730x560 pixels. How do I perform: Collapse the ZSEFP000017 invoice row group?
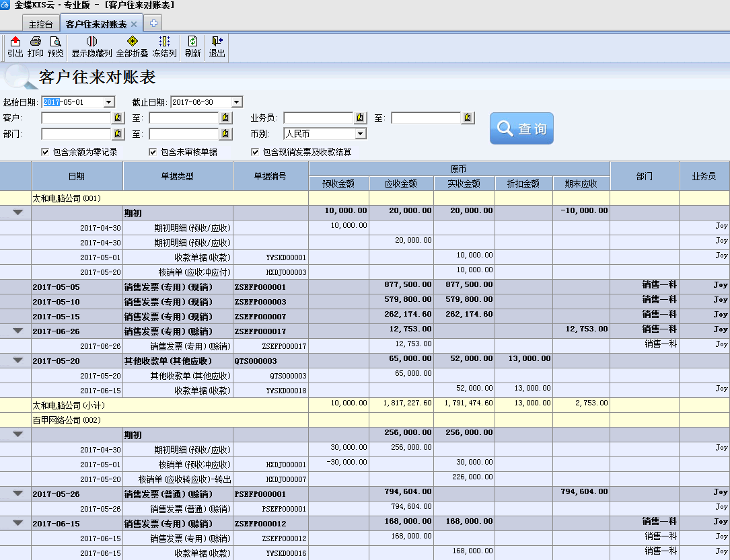[17, 331]
